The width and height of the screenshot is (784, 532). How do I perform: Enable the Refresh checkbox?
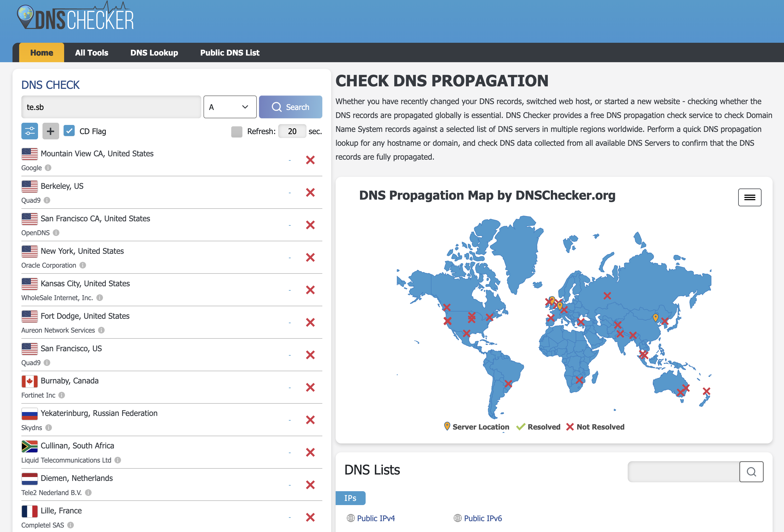click(x=237, y=132)
